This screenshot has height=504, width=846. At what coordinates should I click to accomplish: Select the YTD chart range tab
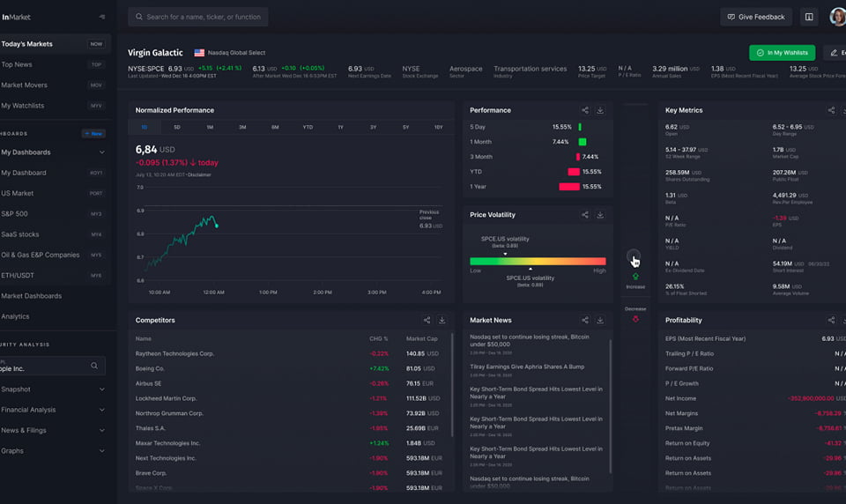(308, 128)
